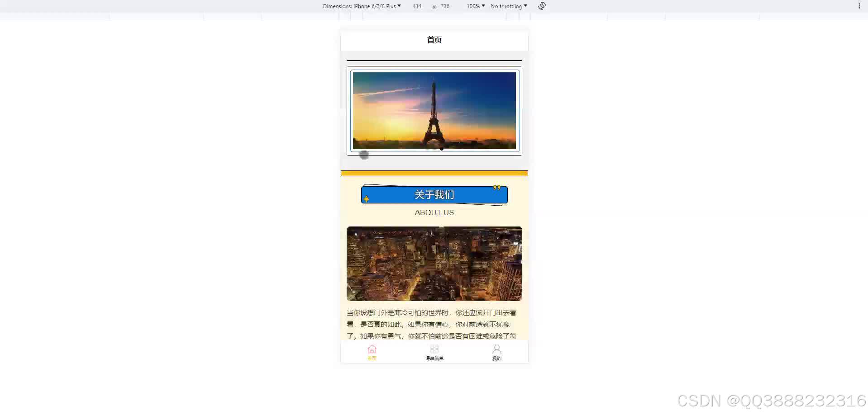Click the viewport width field showing 414
The height and width of the screenshot is (415, 868).
pyautogui.click(x=417, y=6)
